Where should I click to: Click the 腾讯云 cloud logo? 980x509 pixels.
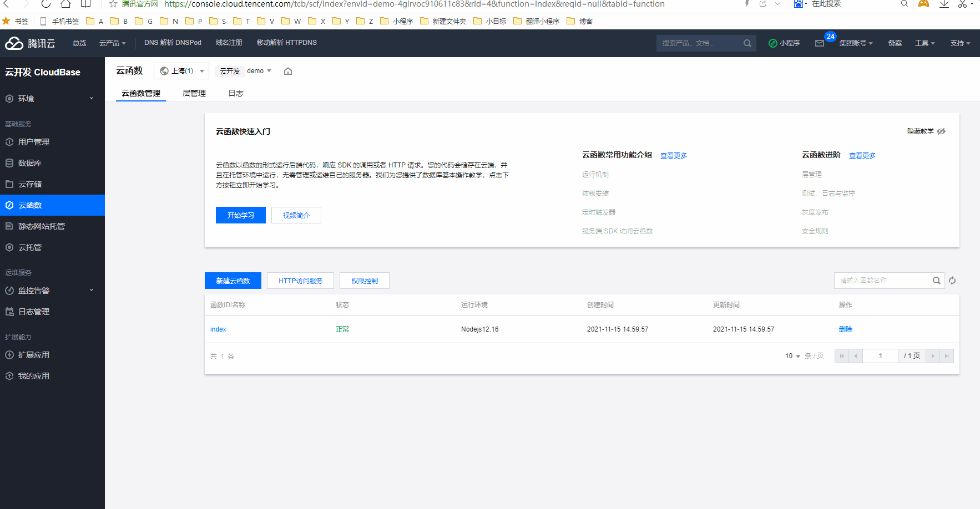tap(30, 43)
